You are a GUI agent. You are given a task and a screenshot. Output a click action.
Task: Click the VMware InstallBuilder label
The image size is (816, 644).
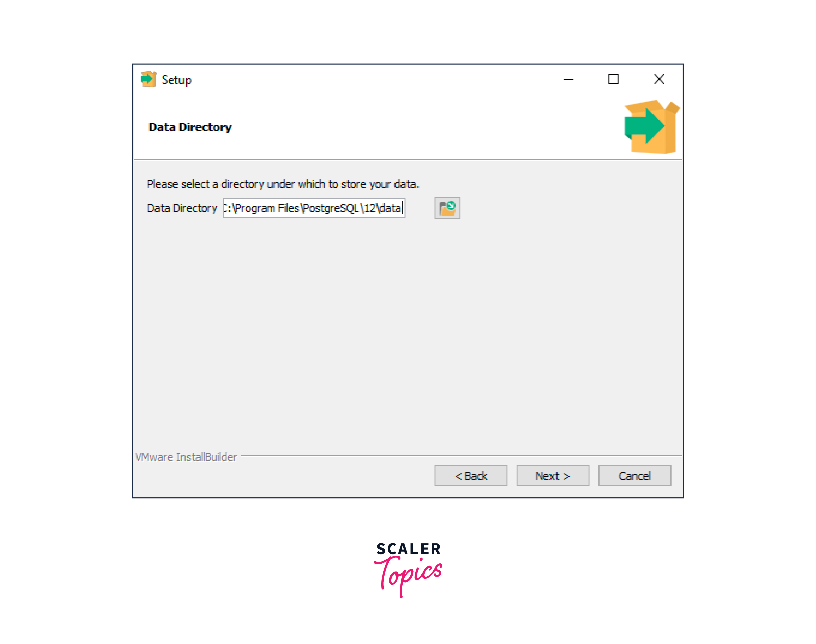point(186,457)
